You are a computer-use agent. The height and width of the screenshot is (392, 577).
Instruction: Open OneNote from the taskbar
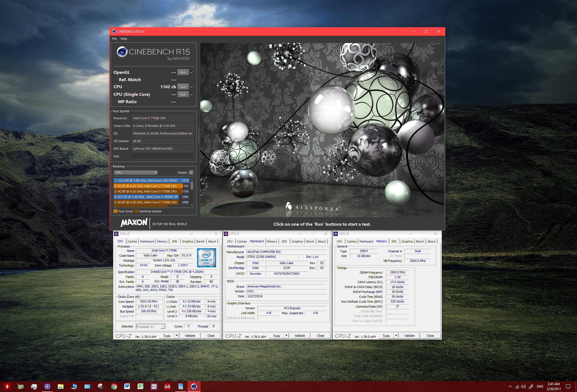click(154, 386)
